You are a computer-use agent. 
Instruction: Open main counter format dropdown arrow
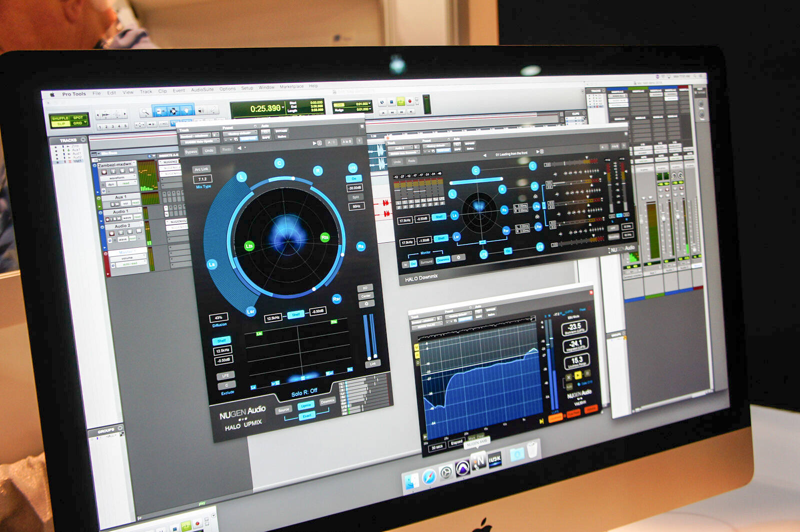(x=282, y=107)
